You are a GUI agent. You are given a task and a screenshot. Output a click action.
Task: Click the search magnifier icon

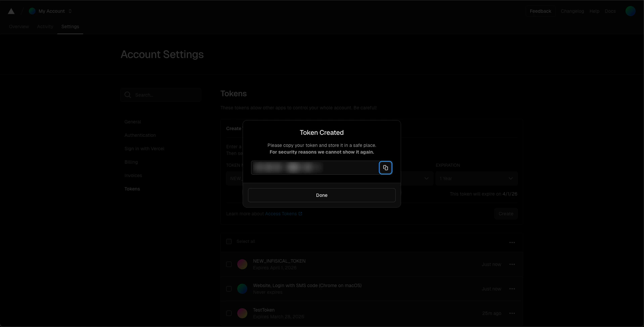[x=128, y=95]
